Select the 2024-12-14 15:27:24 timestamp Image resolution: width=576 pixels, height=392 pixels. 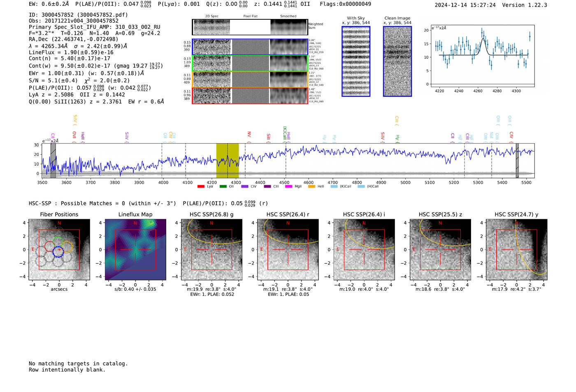(x=465, y=5)
